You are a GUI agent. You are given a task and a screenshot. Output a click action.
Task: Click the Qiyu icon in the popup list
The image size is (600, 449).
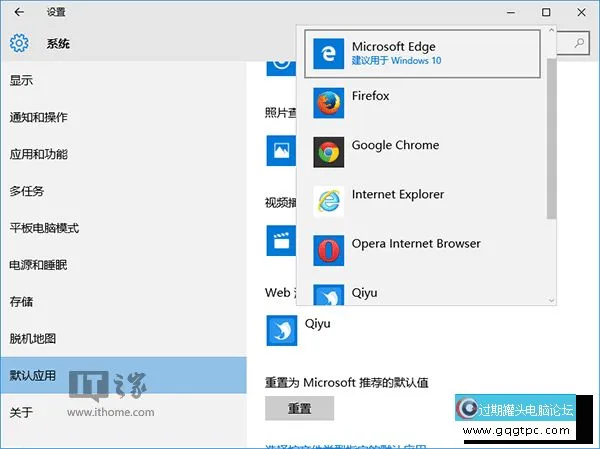tap(328, 294)
